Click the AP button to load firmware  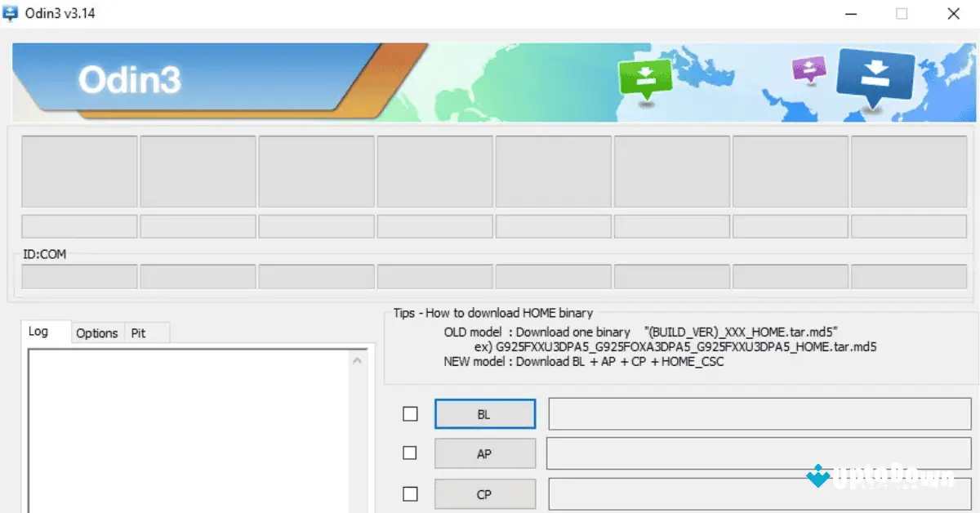(x=484, y=453)
